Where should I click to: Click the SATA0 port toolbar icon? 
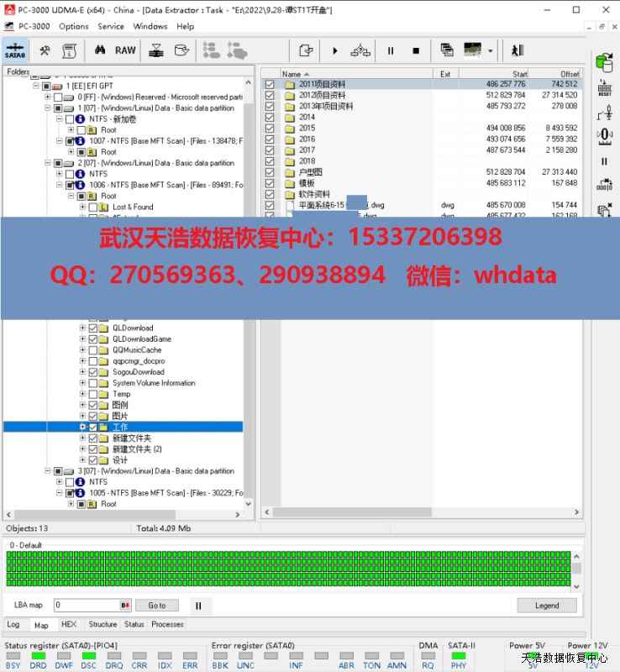point(15,50)
